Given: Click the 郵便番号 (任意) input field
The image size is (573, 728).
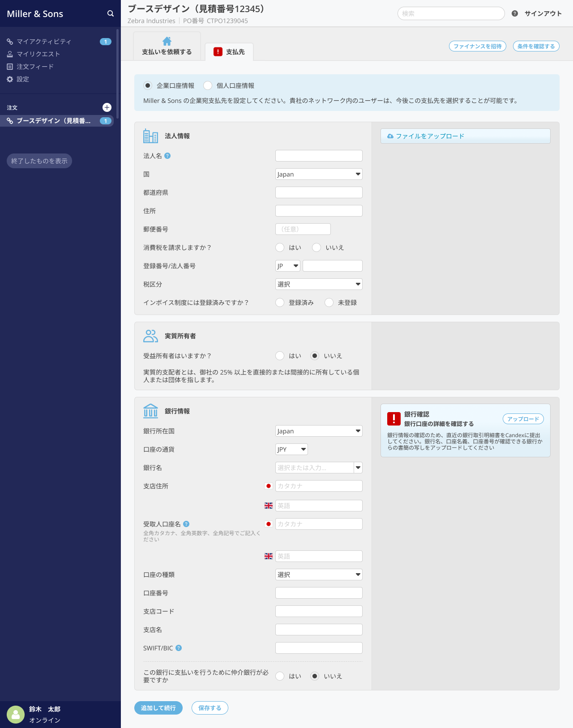Looking at the screenshot, I should 303,229.
